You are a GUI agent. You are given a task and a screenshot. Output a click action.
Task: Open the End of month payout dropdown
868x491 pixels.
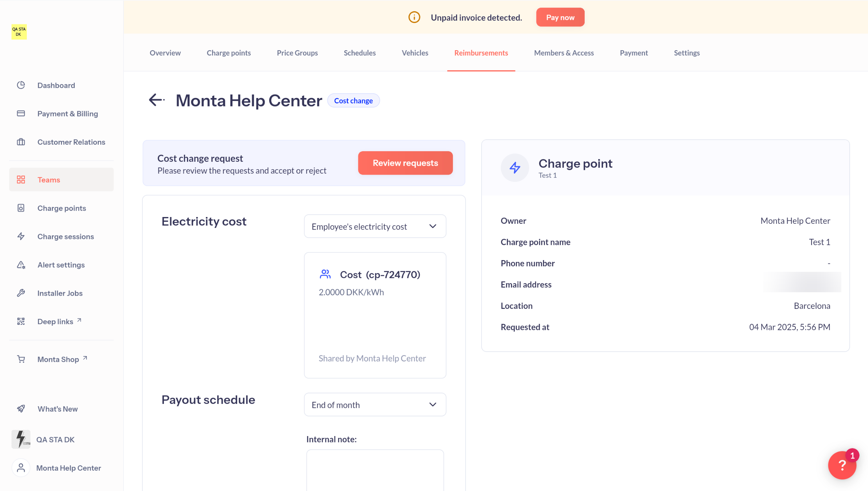pos(375,405)
